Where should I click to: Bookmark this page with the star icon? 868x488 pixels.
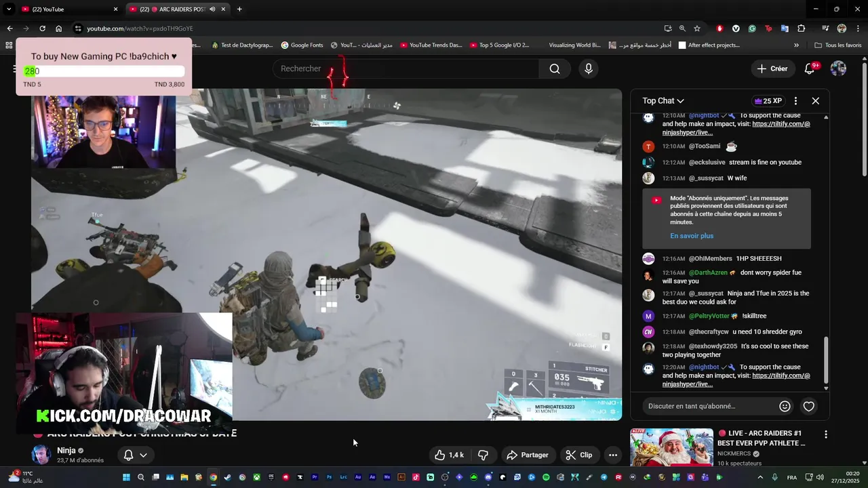point(696,28)
